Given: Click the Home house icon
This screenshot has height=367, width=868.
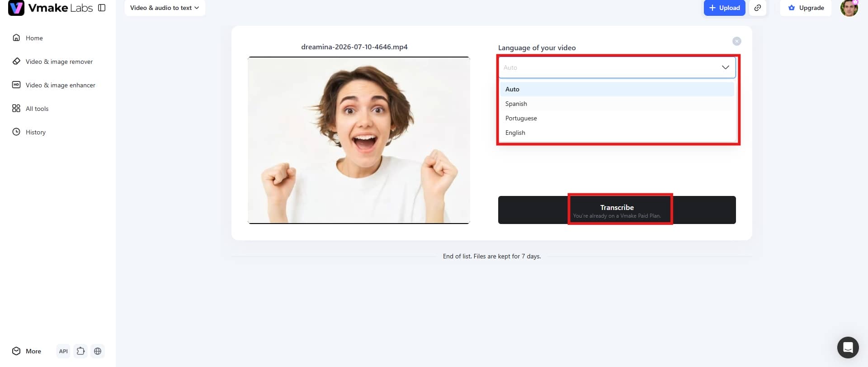Looking at the screenshot, I should point(16,38).
